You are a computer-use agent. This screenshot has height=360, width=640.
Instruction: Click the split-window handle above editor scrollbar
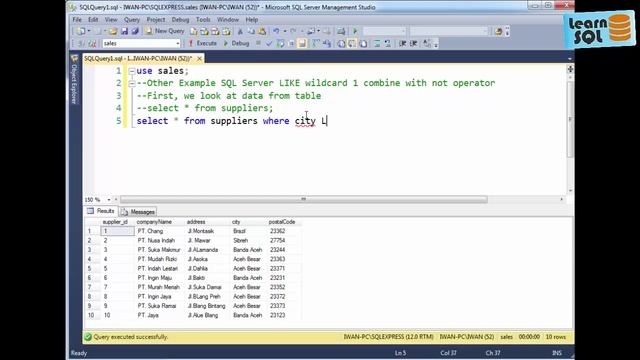pos(570,69)
